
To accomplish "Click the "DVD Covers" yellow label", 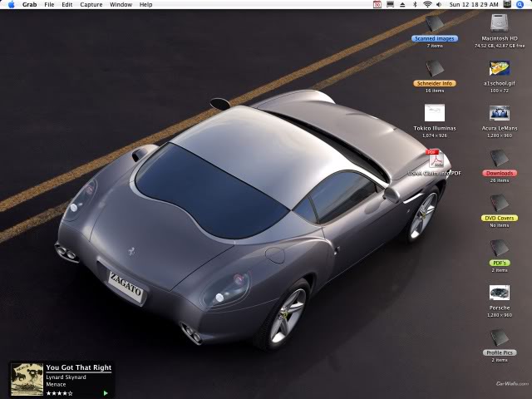I will click(500, 218).
